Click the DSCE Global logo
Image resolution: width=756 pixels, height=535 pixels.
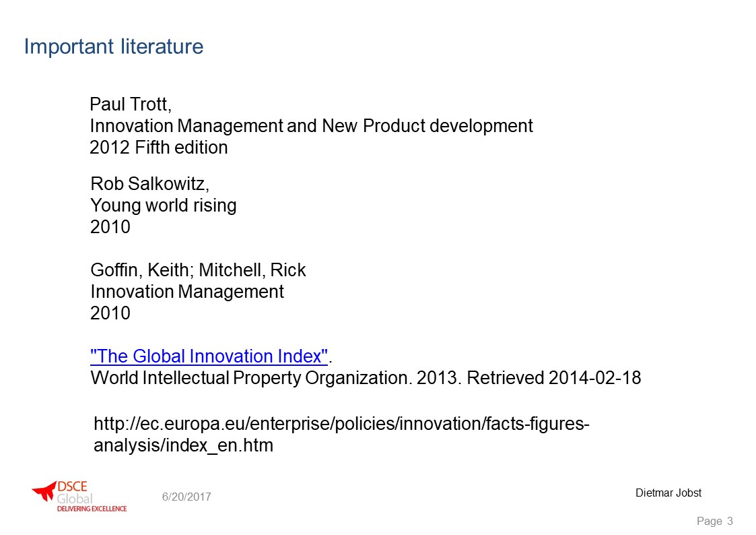click(x=79, y=496)
